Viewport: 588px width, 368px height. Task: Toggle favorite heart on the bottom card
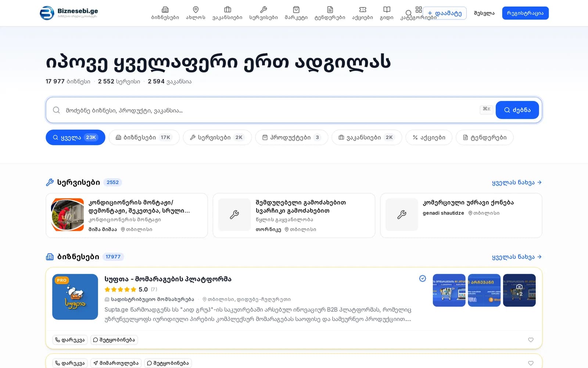tap(531, 363)
